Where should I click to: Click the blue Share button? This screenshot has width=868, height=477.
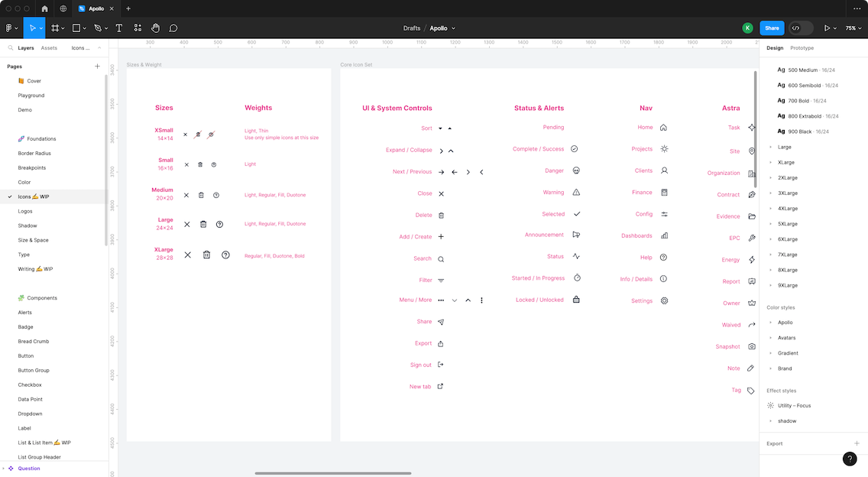coord(772,28)
